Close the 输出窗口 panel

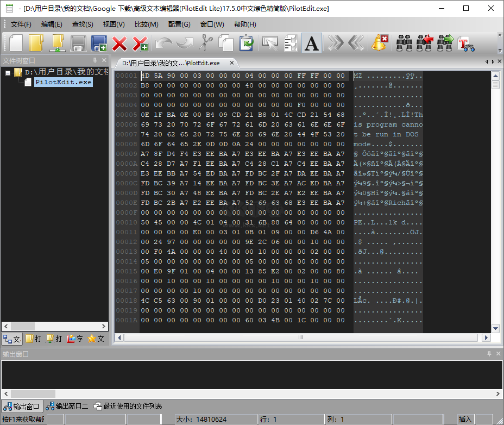pos(499,354)
